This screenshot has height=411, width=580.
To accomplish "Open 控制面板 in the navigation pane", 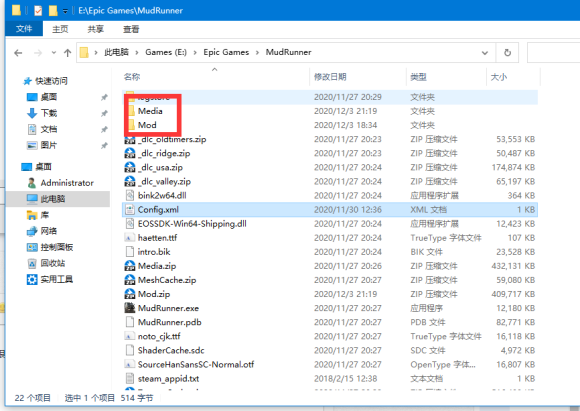I will (x=57, y=247).
